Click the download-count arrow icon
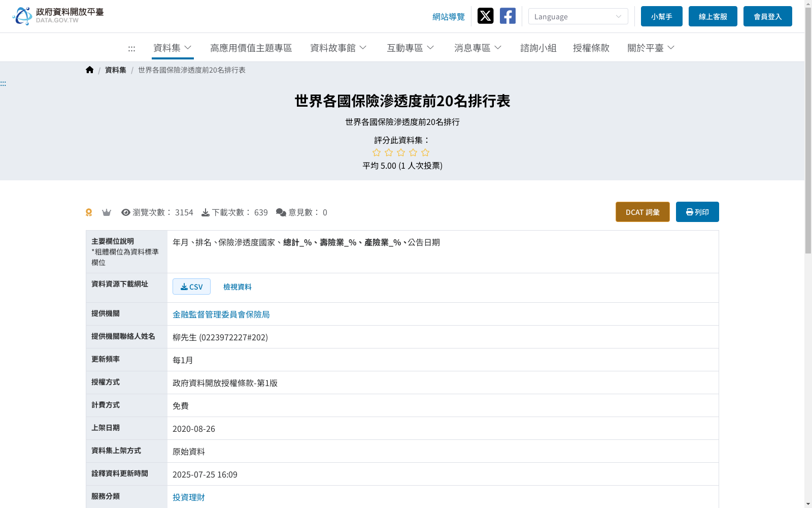The width and height of the screenshot is (812, 508). (206, 212)
